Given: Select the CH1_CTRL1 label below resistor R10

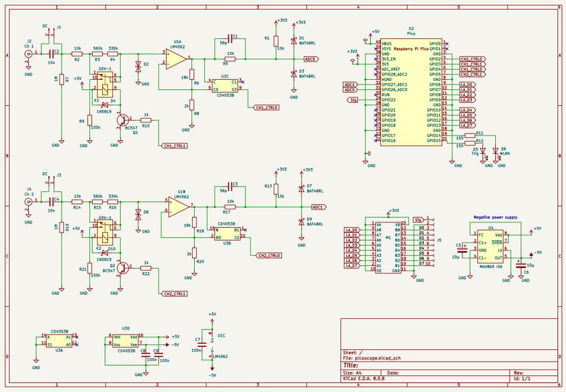Looking at the screenshot, I should pyautogui.click(x=175, y=145).
